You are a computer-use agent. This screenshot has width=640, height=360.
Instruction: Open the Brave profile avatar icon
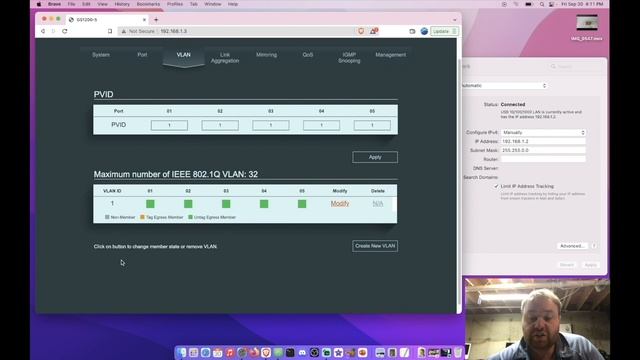coord(424,31)
